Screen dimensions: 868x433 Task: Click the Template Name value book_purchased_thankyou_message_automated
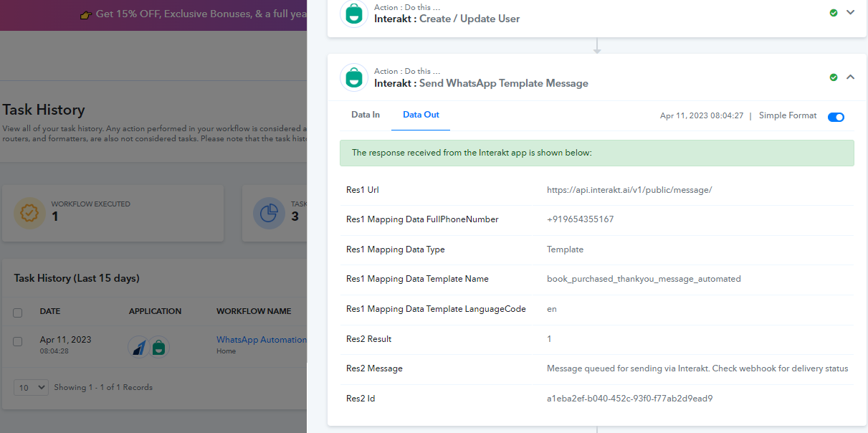tap(644, 279)
